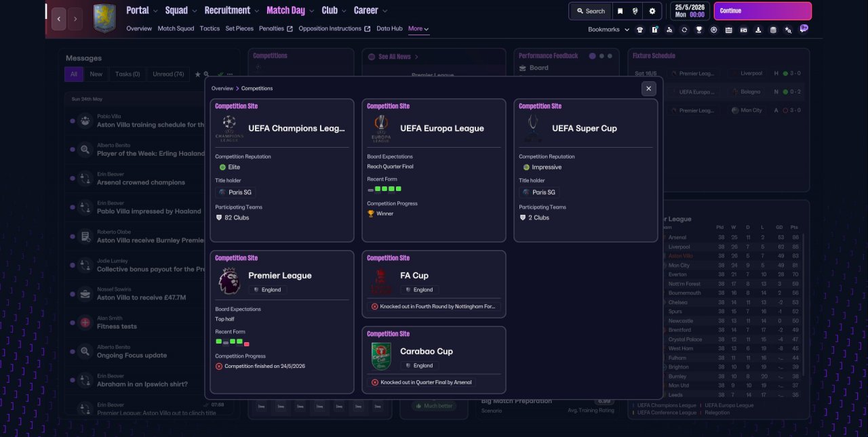Open the Data Hub tab
Viewport: 868px width, 437px height.
[x=389, y=28]
